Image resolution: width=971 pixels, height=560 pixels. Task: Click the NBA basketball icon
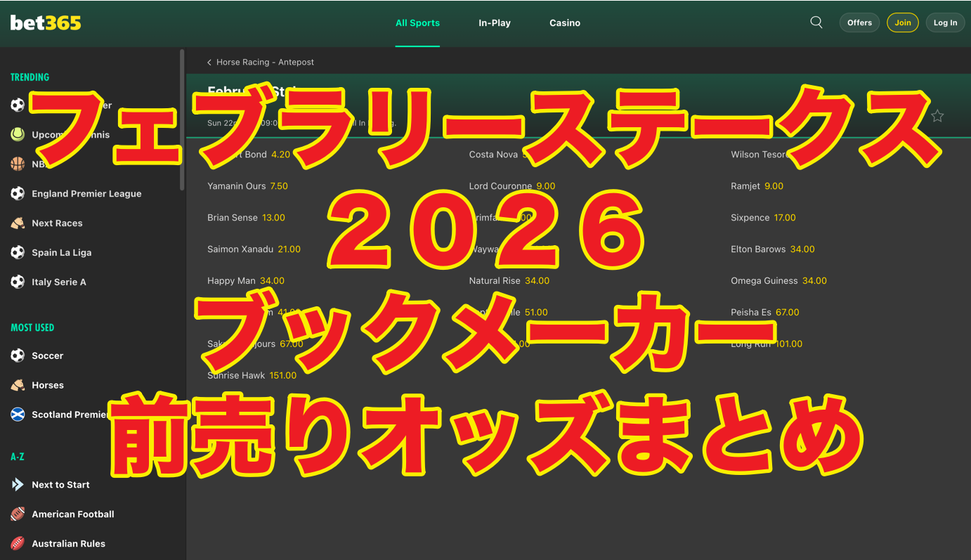(18, 164)
